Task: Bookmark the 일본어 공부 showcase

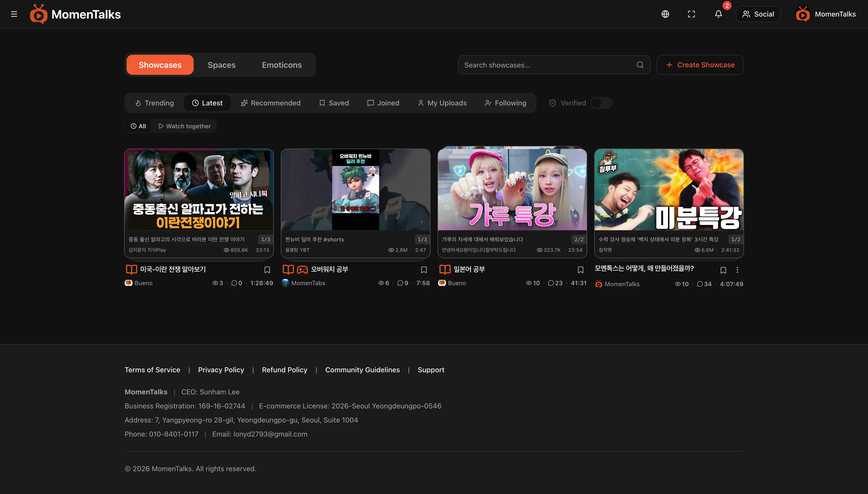Action: point(580,270)
